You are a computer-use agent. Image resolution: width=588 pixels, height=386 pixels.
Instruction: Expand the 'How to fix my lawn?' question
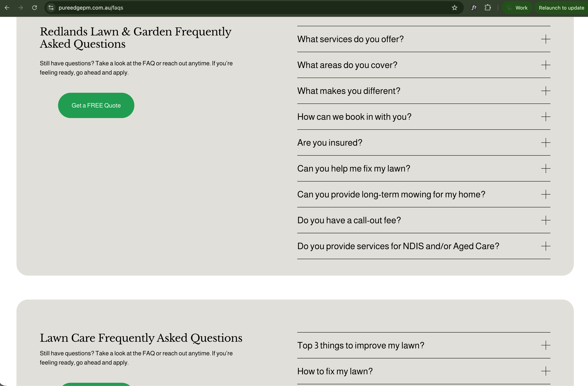pos(546,371)
